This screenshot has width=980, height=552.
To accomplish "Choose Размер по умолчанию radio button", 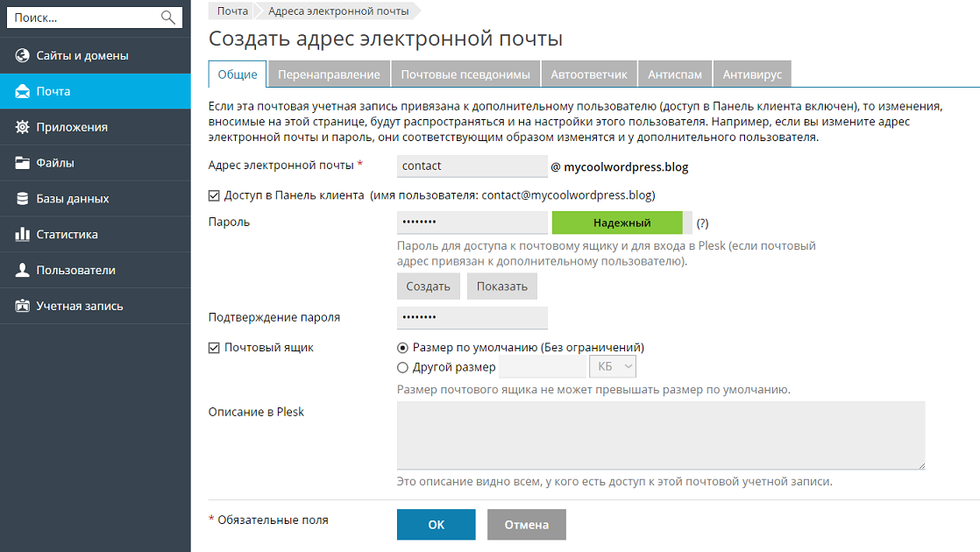I will click(403, 348).
